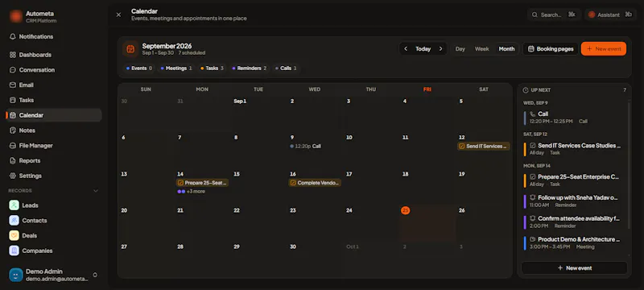
Task: Toggle Reminders filter chip
Action: (x=250, y=68)
